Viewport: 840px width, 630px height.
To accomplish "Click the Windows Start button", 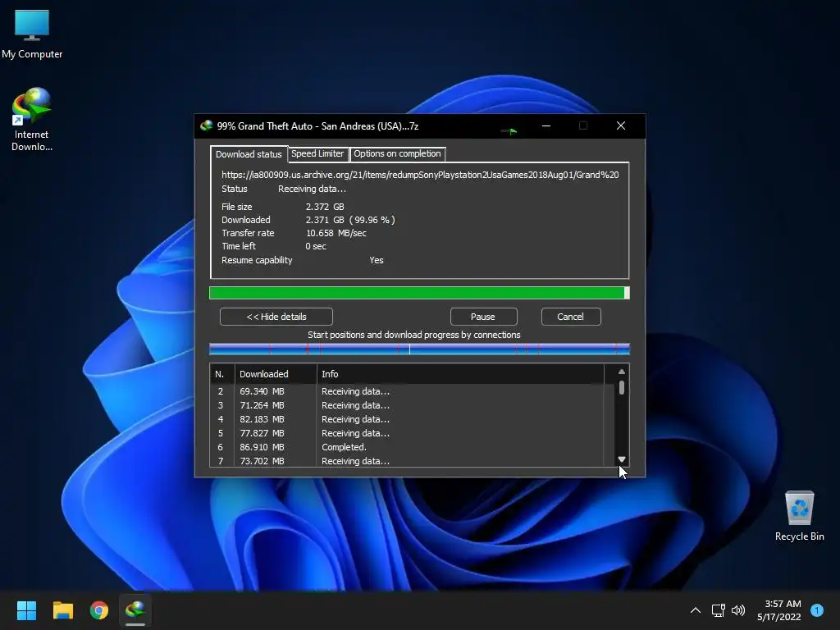I will pyautogui.click(x=26, y=610).
